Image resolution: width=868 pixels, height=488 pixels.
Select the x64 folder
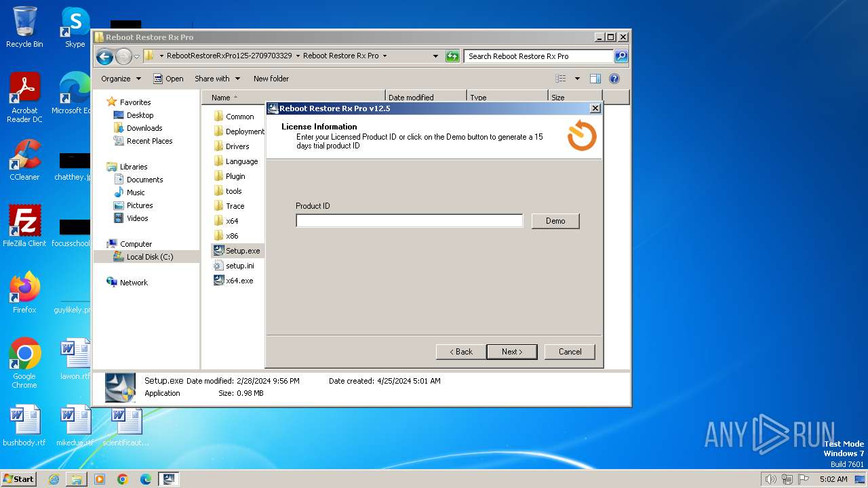pos(226,221)
